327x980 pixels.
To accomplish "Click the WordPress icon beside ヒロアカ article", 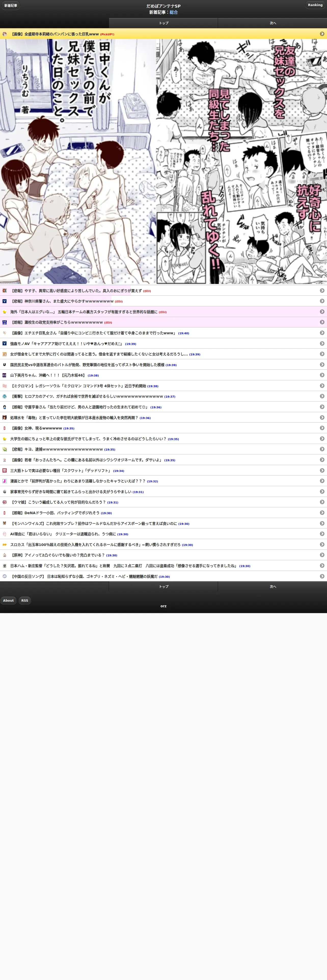I will click(5, 396).
